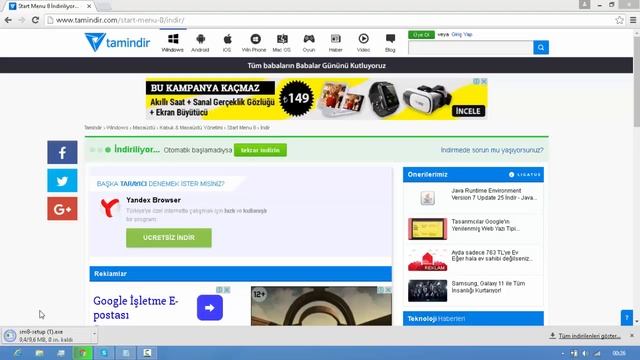Image resolution: width=640 pixels, height=360 pixels.
Task: Open download item dropdown arrow
Action: (x=94, y=335)
